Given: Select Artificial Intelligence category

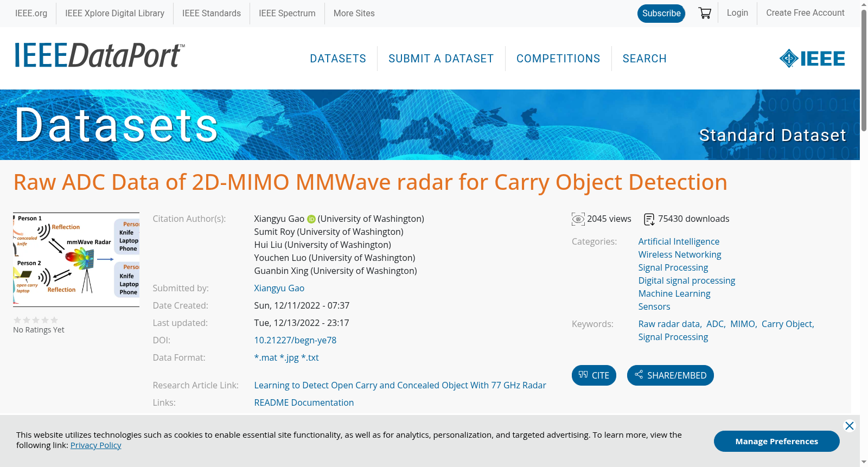Looking at the screenshot, I should coord(679,242).
